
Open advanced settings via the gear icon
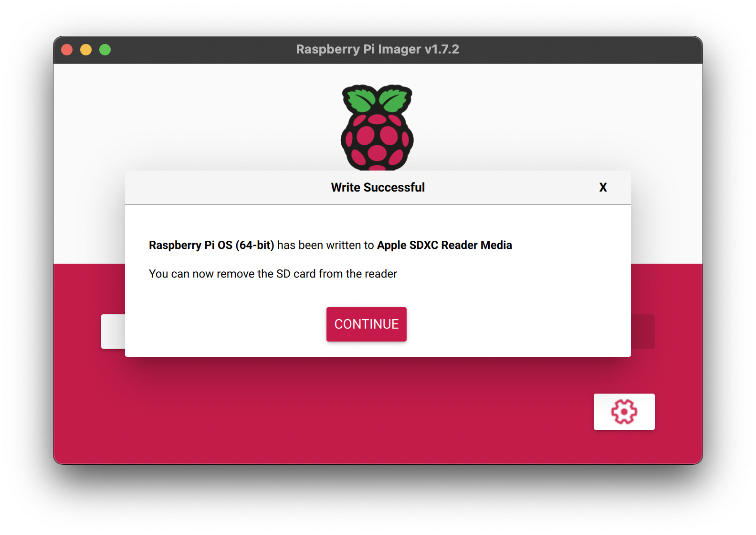[624, 412]
